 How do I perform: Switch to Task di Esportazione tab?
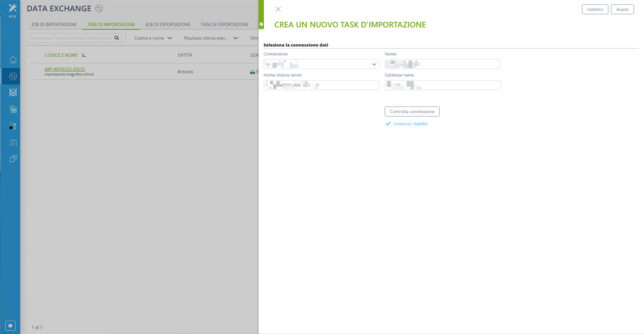click(x=225, y=24)
